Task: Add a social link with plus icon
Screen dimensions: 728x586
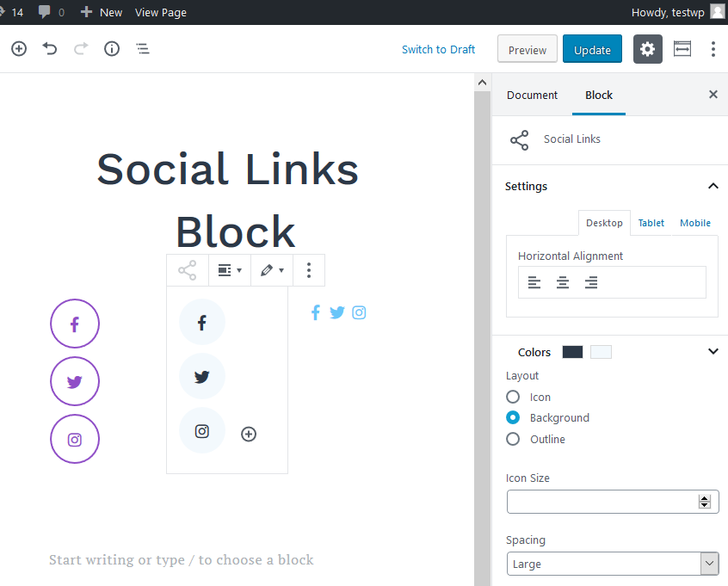Action: (x=249, y=434)
